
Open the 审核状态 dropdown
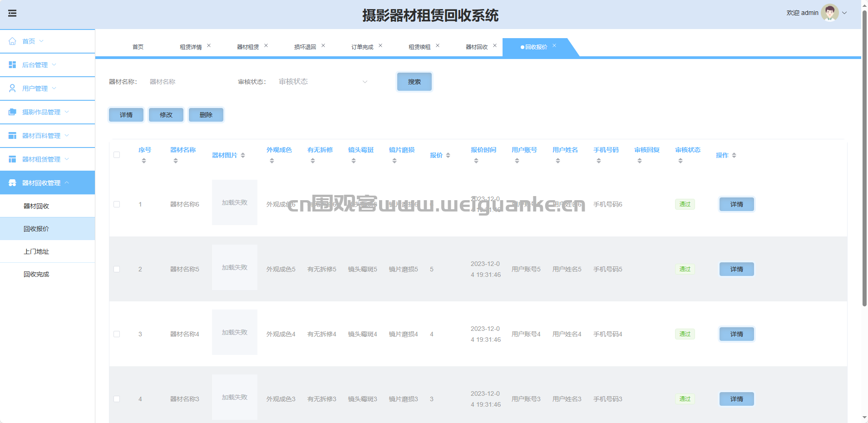click(323, 82)
